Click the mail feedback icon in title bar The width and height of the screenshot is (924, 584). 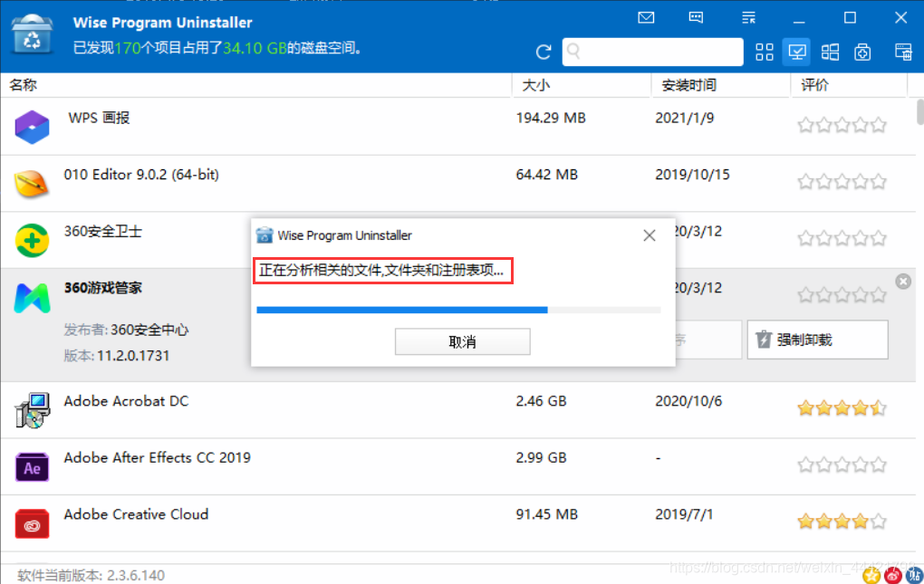coord(646,18)
